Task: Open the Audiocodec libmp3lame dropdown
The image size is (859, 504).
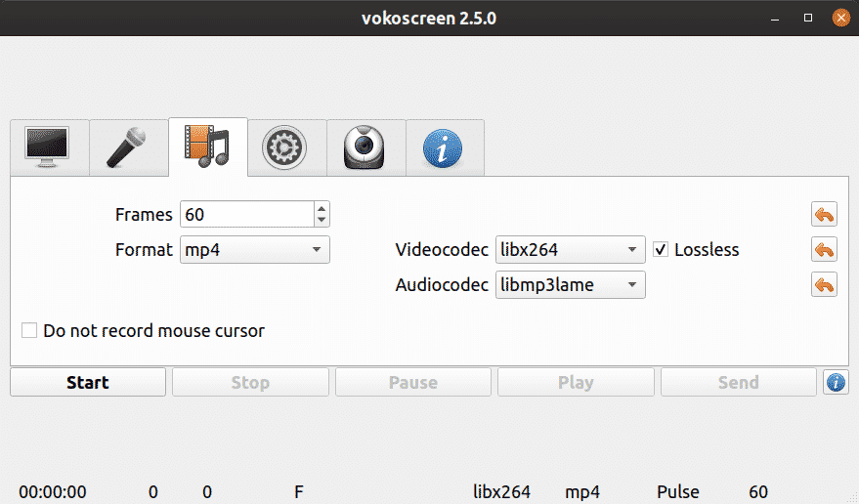Action: coord(571,285)
